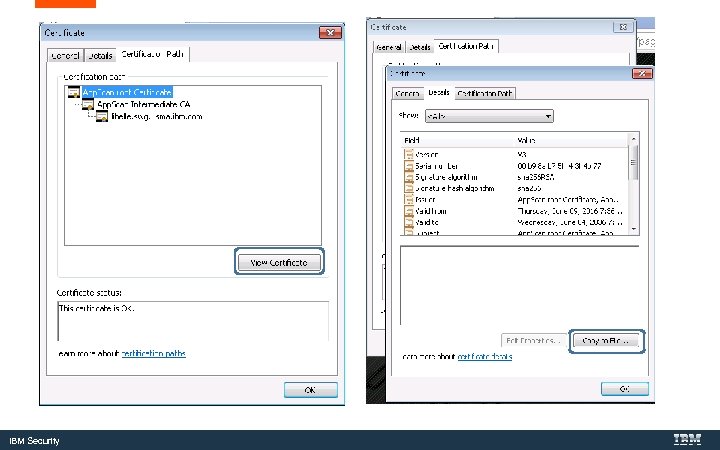Click the Thursday, June 09 date value
This screenshot has width=720, height=450.
point(570,211)
